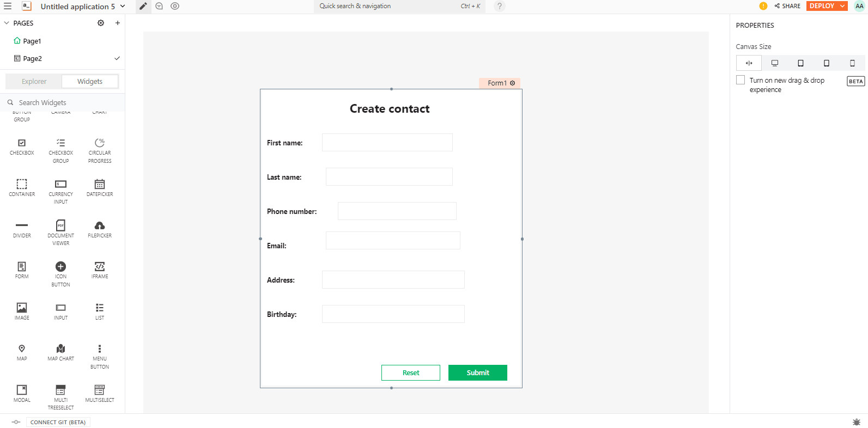Collapse the Pages section
This screenshot has height=428, width=868.
(7, 23)
